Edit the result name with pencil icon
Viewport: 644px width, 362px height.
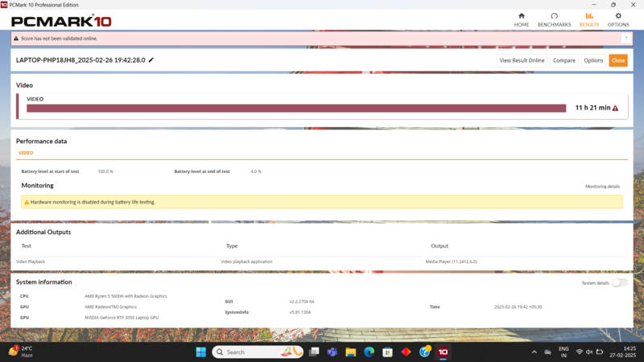(x=151, y=60)
